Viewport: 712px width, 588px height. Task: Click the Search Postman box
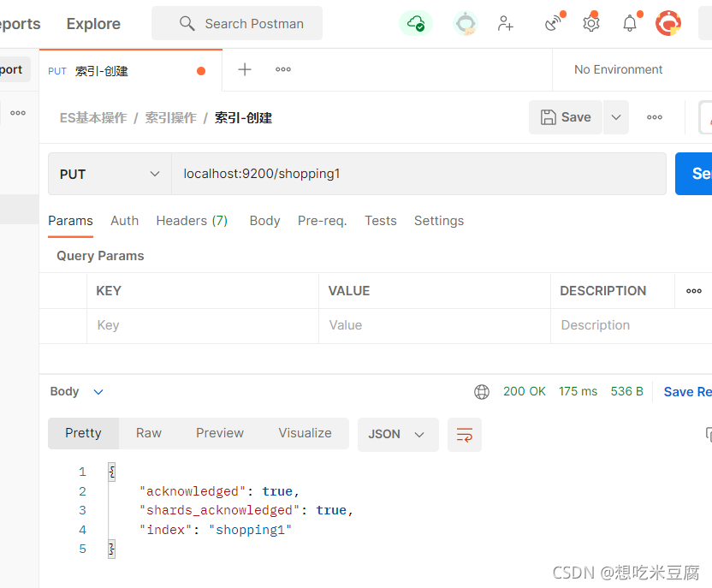(x=237, y=23)
